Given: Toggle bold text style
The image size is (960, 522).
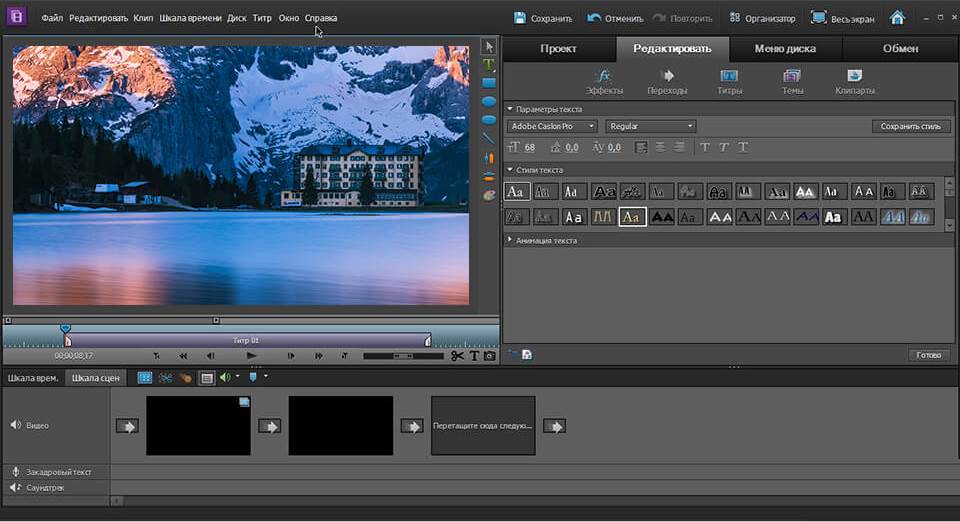Looking at the screenshot, I should pos(705,147).
